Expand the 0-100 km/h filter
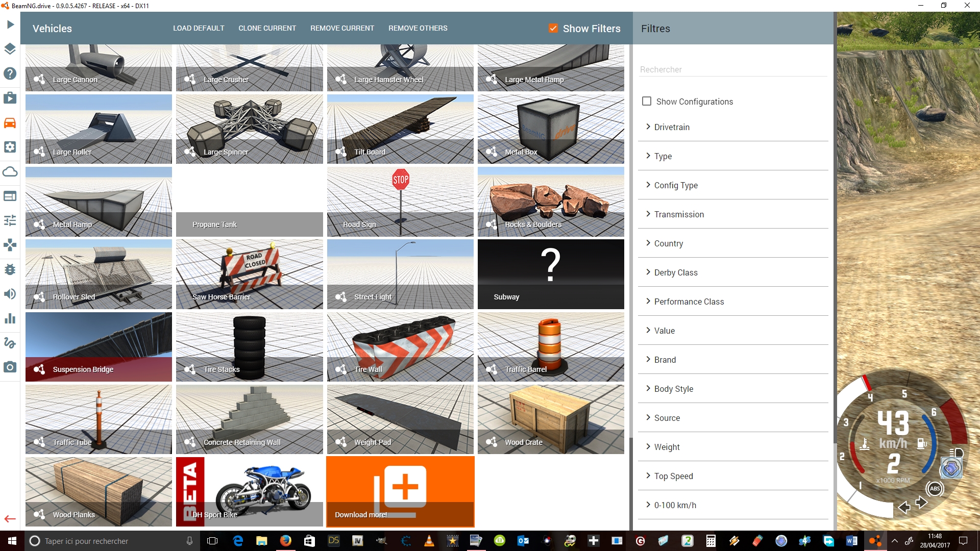The height and width of the screenshot is (551, 980). coord(733,505)
